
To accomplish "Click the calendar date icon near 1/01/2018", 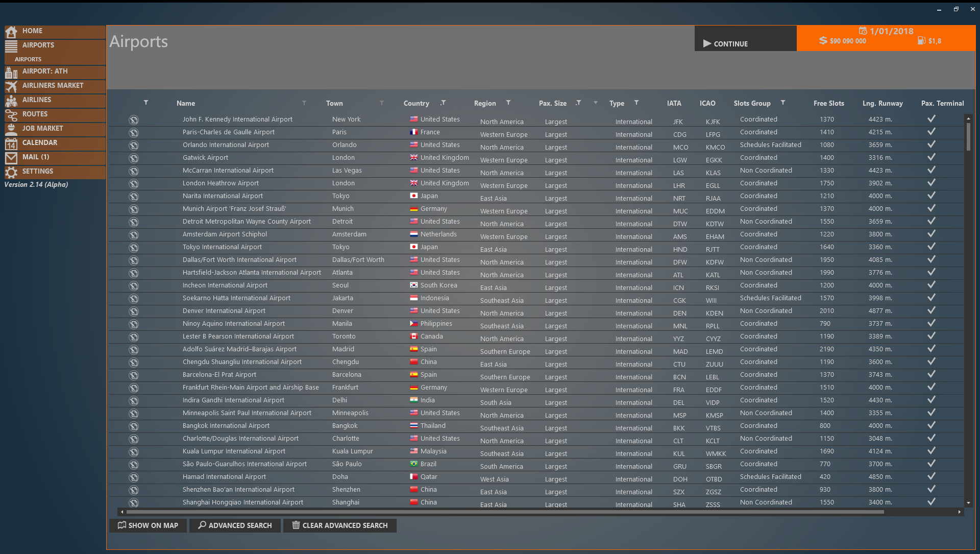I will [863, 31].
